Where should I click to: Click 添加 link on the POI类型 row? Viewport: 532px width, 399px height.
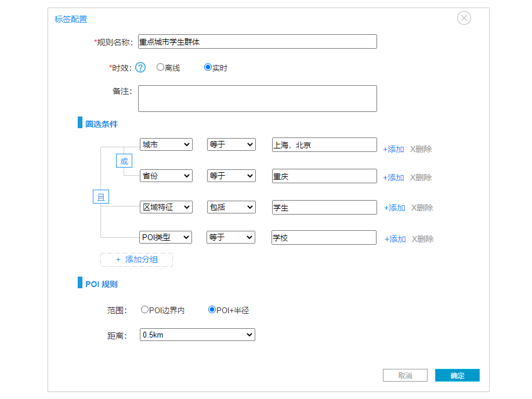(395, 239)
